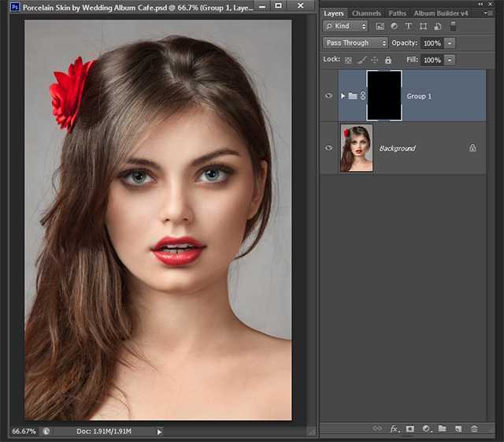This screenshot has width=504, height=442.
Task: Add a layer style with fx button
Action: pos(393,429)
